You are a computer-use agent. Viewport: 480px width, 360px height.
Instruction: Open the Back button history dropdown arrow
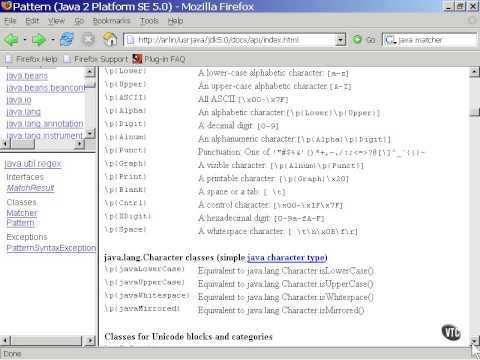25,40
